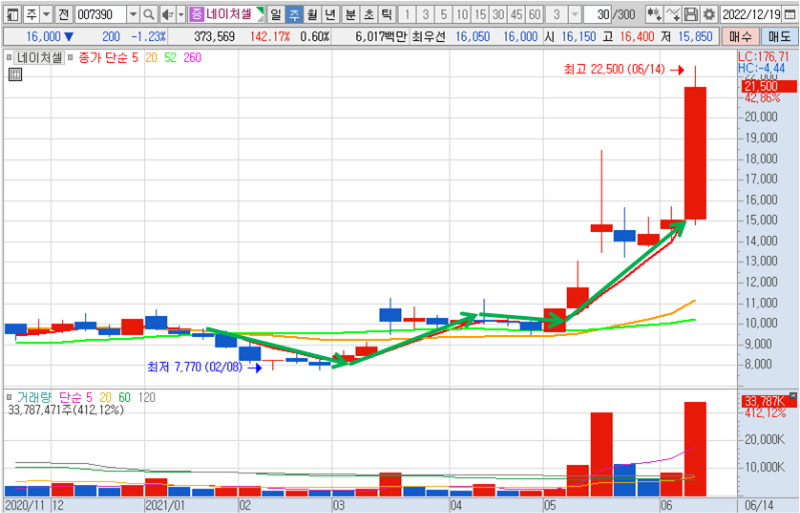Click the 네이처셀 chart legend label

pyautogui.click(x=39, y=58)
